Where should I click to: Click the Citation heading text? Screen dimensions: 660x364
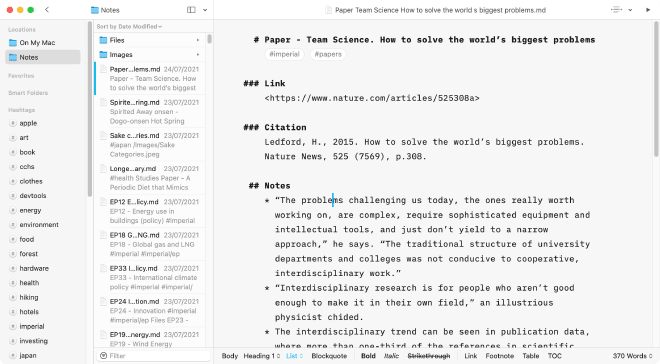[x=285, y=127]
